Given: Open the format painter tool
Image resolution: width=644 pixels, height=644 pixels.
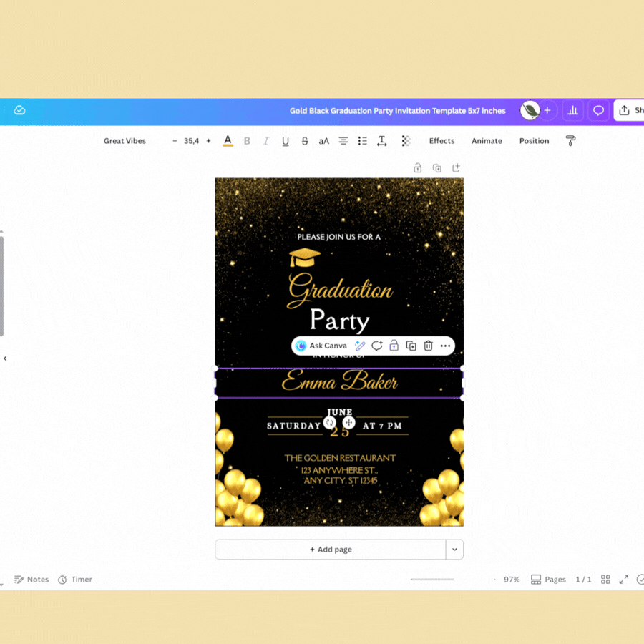Looking at the screenshot, I should pyautogui.click(x=570, y=141).
